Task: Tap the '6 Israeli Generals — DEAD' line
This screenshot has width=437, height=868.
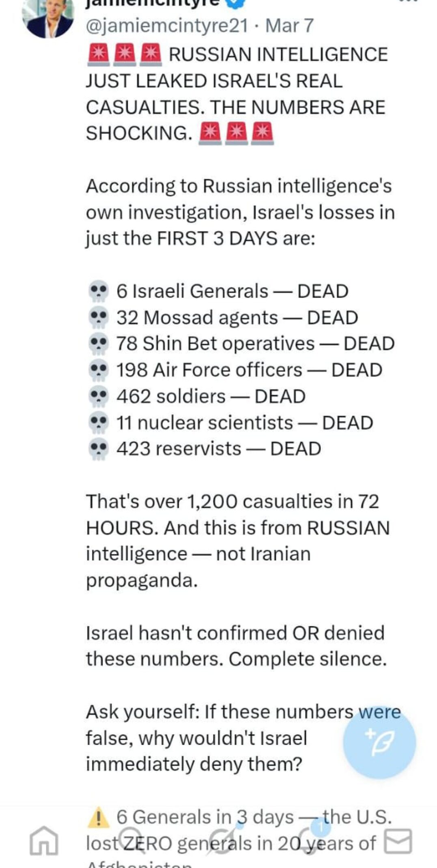Action: pyautogui.click(x=232, y=291)
